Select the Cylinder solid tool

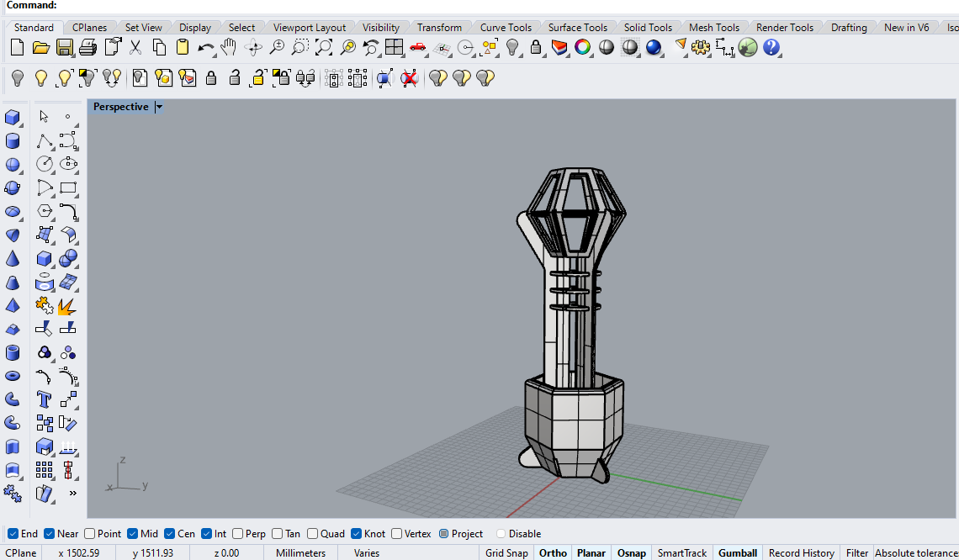point(13,140)
